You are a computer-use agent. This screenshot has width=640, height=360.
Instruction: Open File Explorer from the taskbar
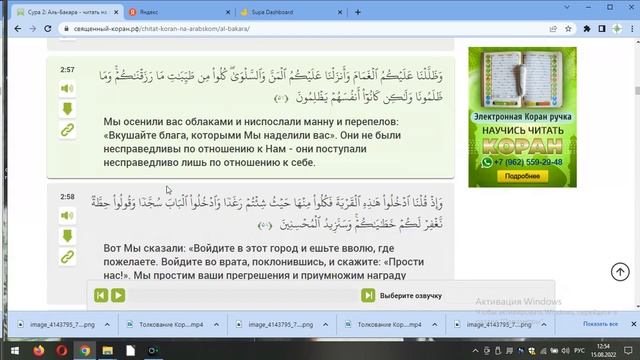108,350
